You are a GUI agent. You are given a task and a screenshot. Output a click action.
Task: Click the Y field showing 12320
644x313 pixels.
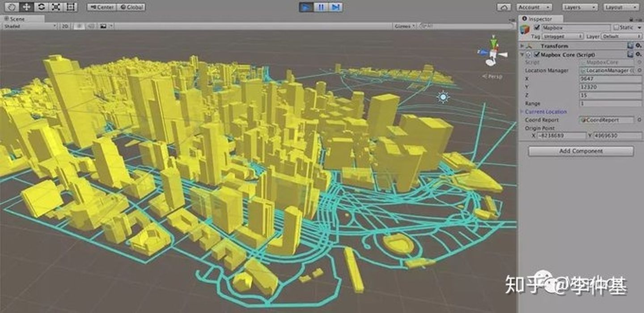[x=610, y=87]
